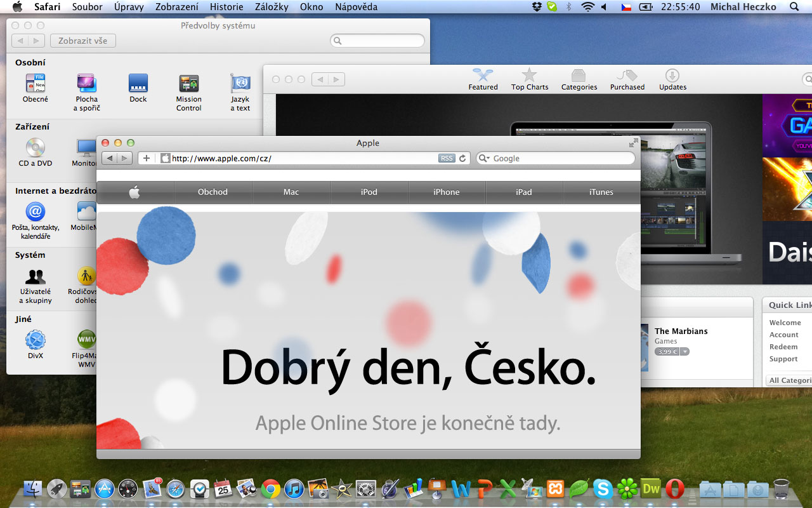Image resolution: width=812 pixels, height=508 pixels.
Task: Click Apple logo in site navigation
Action: (135, 192)
